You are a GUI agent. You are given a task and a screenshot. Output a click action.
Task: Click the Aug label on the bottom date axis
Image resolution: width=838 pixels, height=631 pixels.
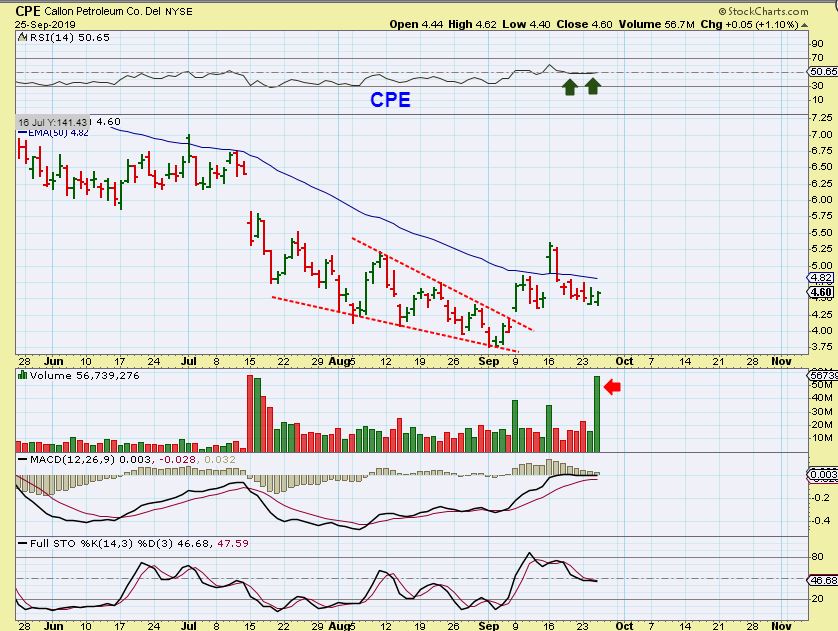point(339,626)
